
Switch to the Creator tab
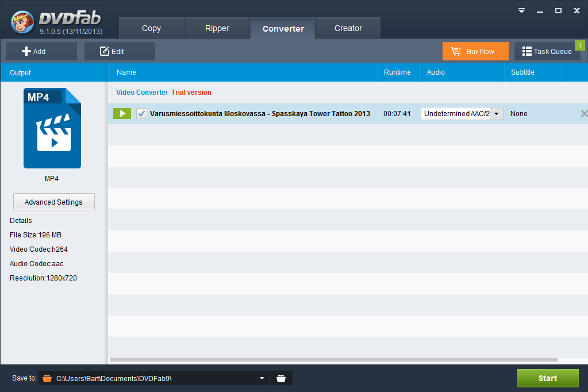point(348,28)
